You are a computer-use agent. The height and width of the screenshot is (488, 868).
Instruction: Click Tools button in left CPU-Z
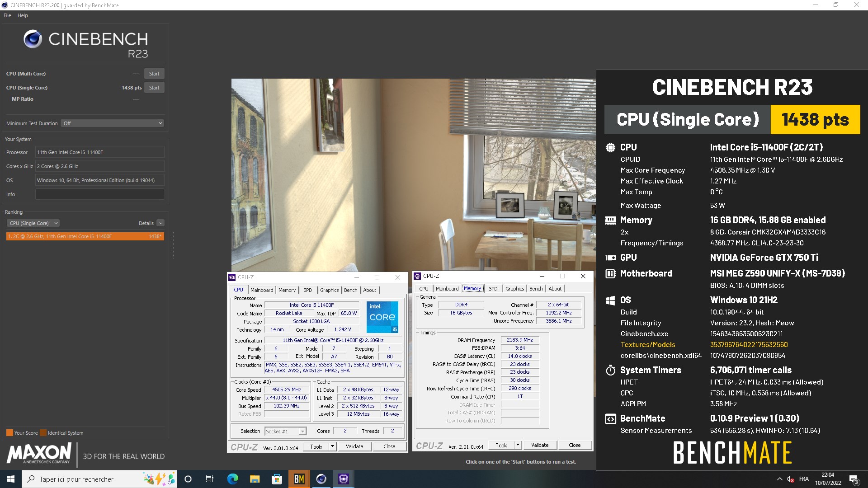316,446
